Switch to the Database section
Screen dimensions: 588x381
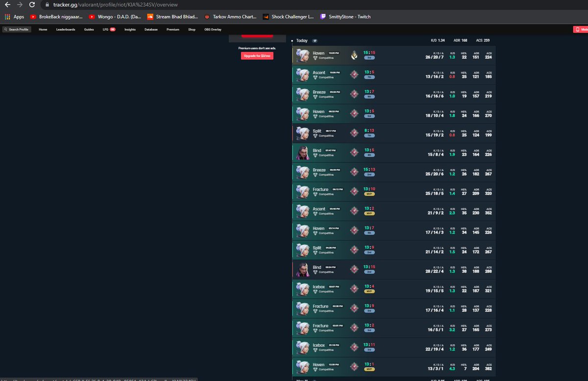[x=150, y=29]
